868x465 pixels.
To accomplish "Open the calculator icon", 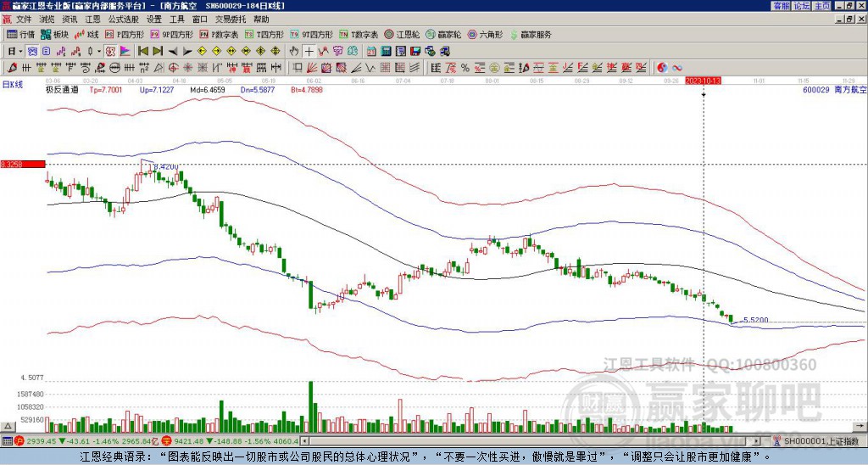I will 386,52.
